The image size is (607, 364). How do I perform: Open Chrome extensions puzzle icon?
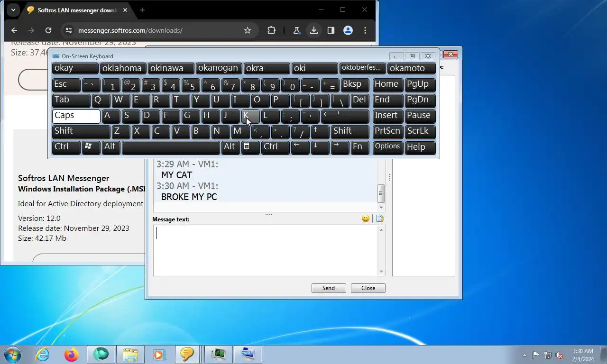(271, 30)
